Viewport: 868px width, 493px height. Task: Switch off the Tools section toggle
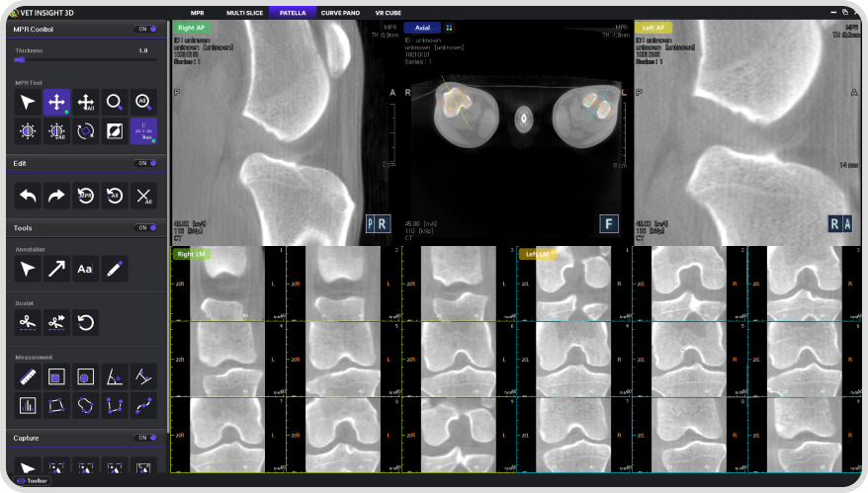(x=146, y=228)
